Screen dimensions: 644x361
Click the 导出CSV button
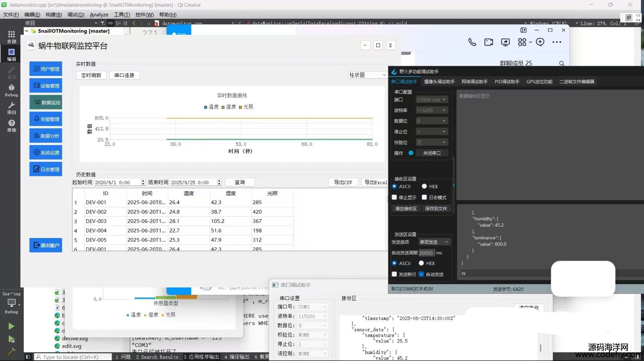coord(343,182)
